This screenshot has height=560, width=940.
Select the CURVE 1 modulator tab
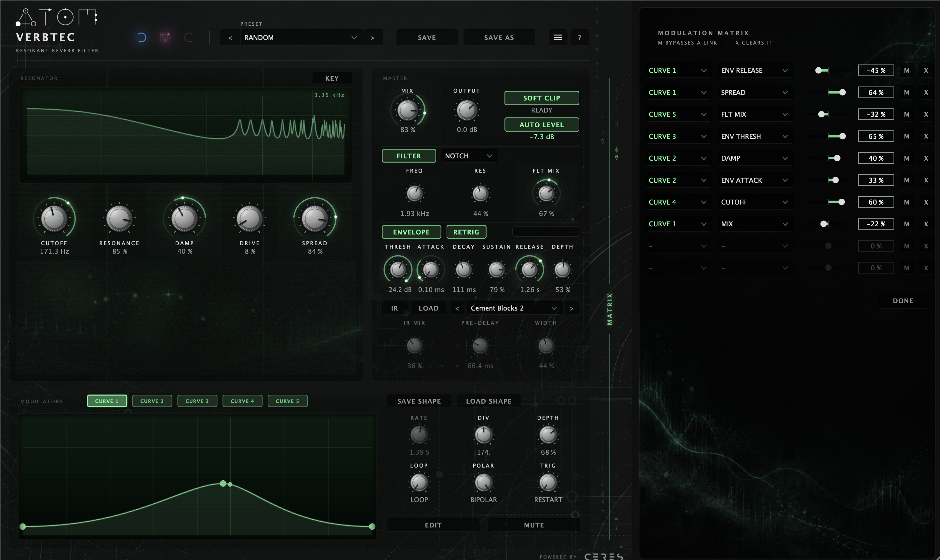tap(107, 401)
